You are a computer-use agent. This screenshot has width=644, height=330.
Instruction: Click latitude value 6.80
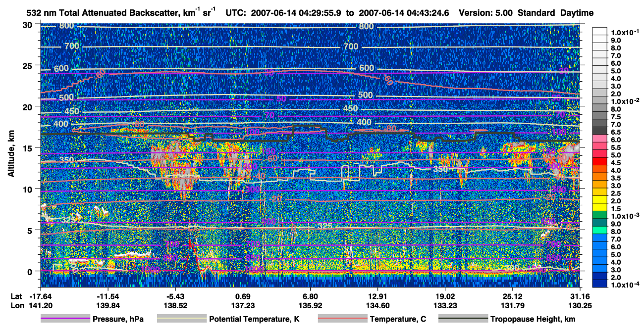(310, 296)
